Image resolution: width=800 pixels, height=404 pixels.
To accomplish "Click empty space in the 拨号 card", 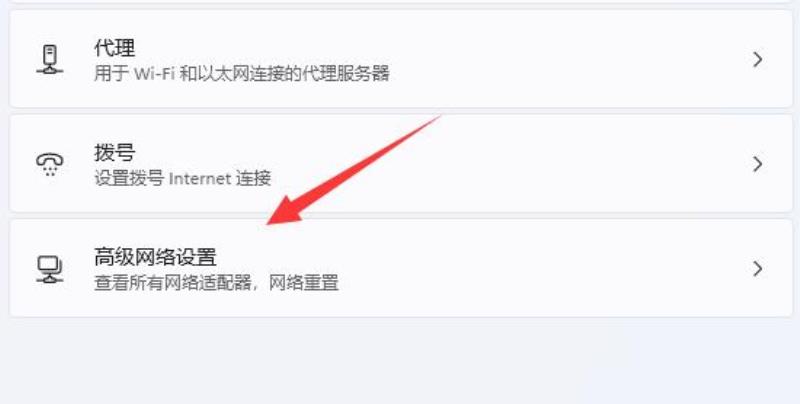I will point(561,164).
